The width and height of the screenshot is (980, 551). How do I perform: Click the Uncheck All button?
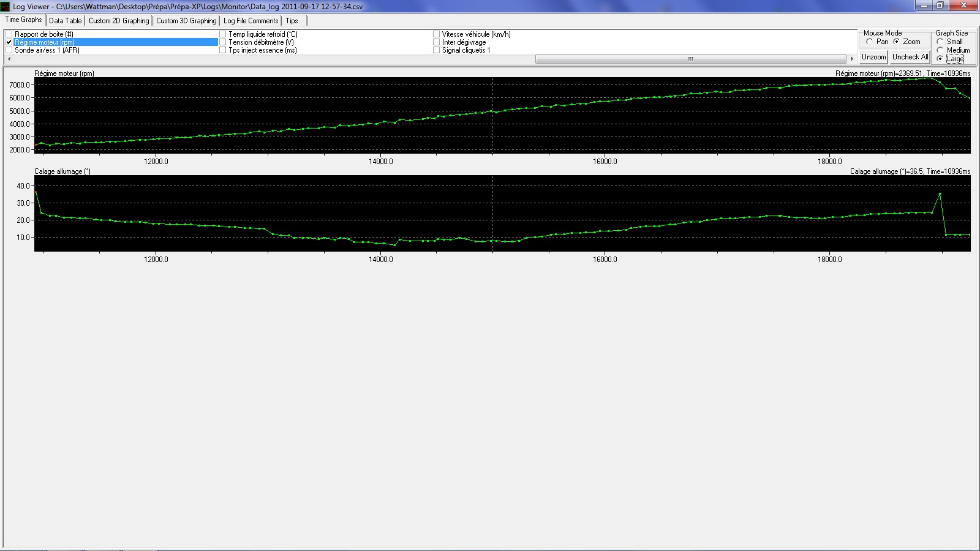pos(910,57)
